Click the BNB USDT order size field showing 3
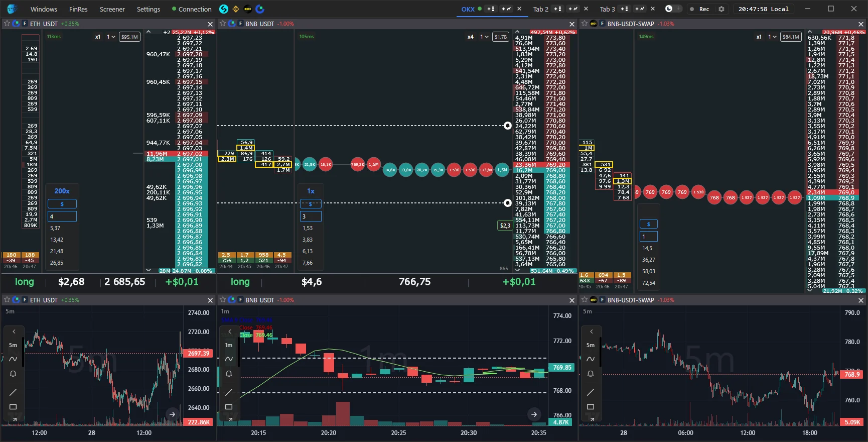The image size is (868, 442). (311, 216)
